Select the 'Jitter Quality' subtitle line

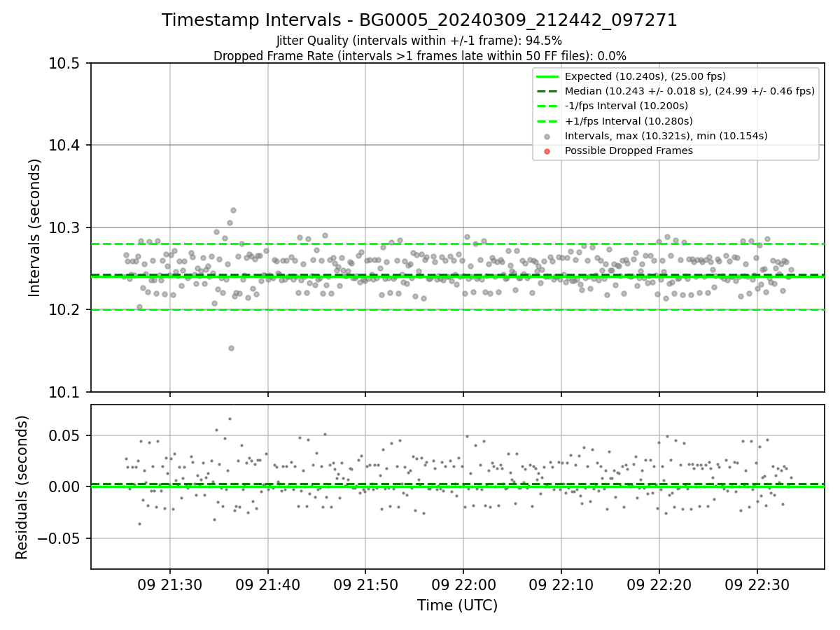[x=419, y=41]
